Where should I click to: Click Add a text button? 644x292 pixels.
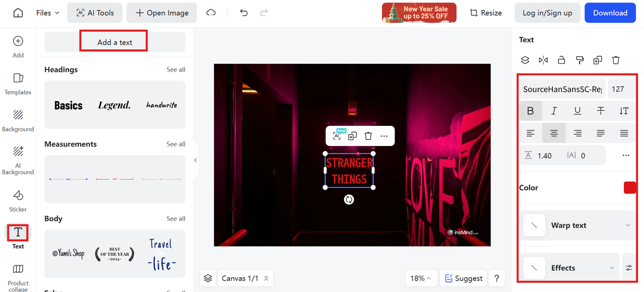pos(115,42)
